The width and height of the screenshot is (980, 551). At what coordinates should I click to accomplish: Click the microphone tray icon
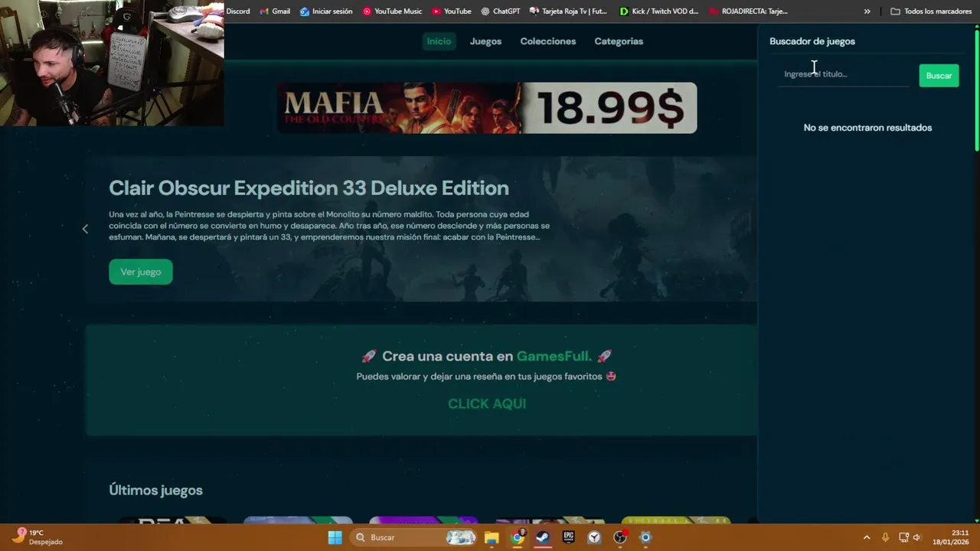[x=886, y=537]
